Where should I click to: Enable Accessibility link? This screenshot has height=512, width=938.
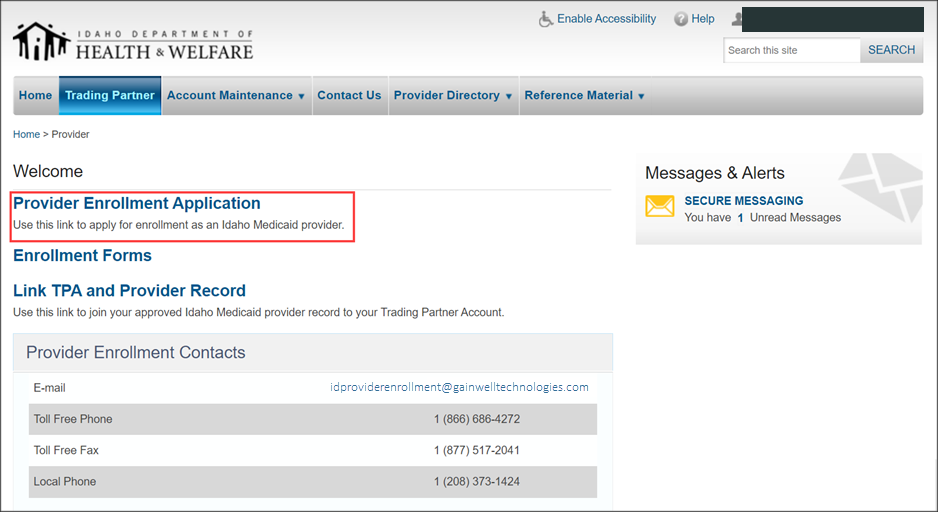click(x=607, y=19)
